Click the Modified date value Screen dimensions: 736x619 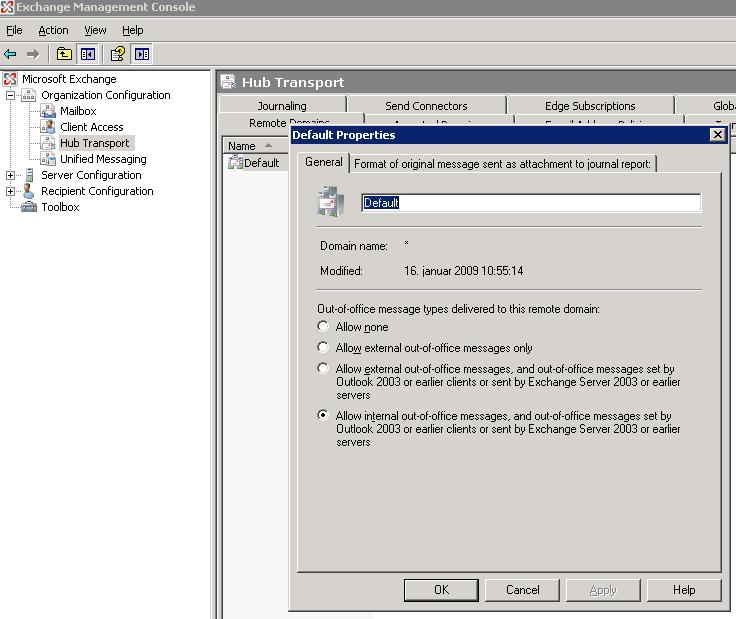(463, 271)
